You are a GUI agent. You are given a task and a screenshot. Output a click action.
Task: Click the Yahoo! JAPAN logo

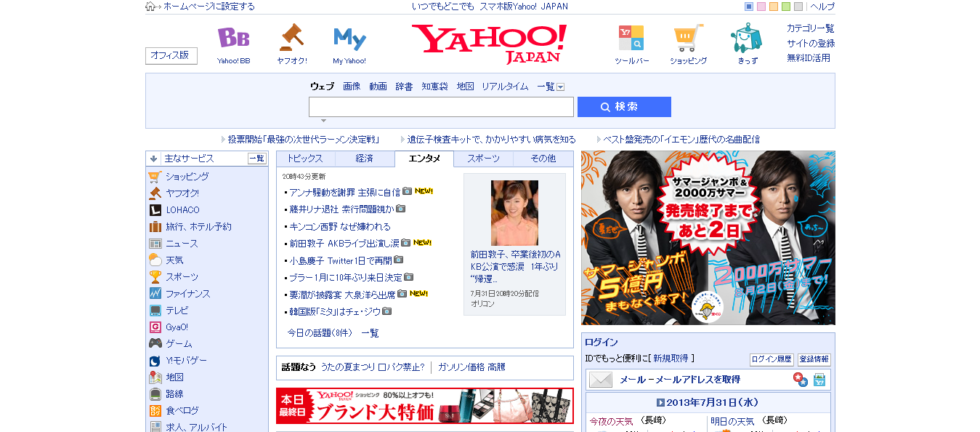490,44
